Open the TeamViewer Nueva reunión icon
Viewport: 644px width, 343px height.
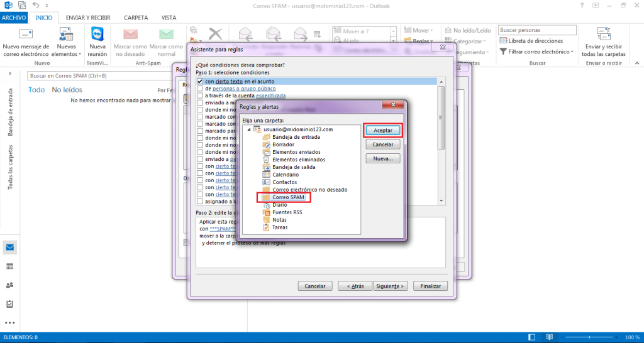(x=97, y=34)
